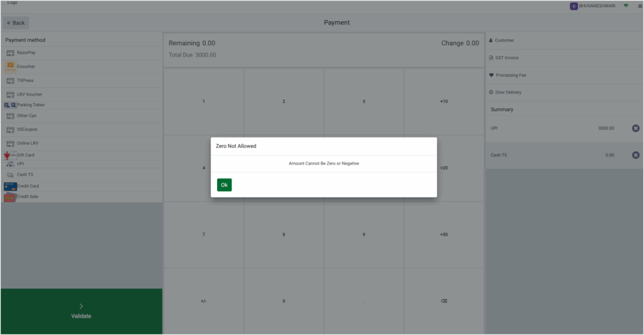Screen dimensions: 644x335
Task: Open the GST Invoice option
Action: [x=564, y=58]
